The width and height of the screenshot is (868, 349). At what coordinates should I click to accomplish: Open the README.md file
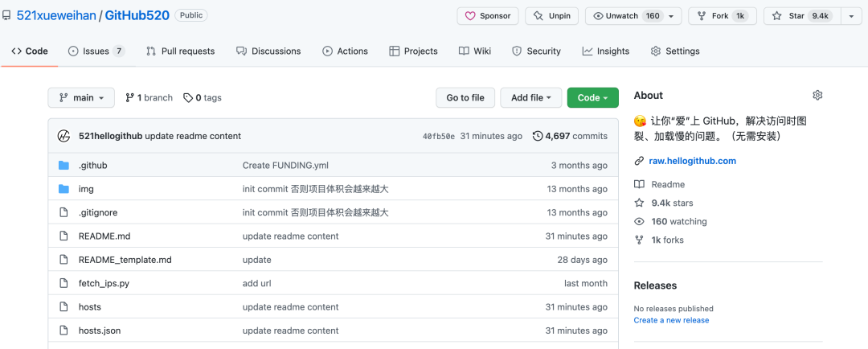click(104, 236)
